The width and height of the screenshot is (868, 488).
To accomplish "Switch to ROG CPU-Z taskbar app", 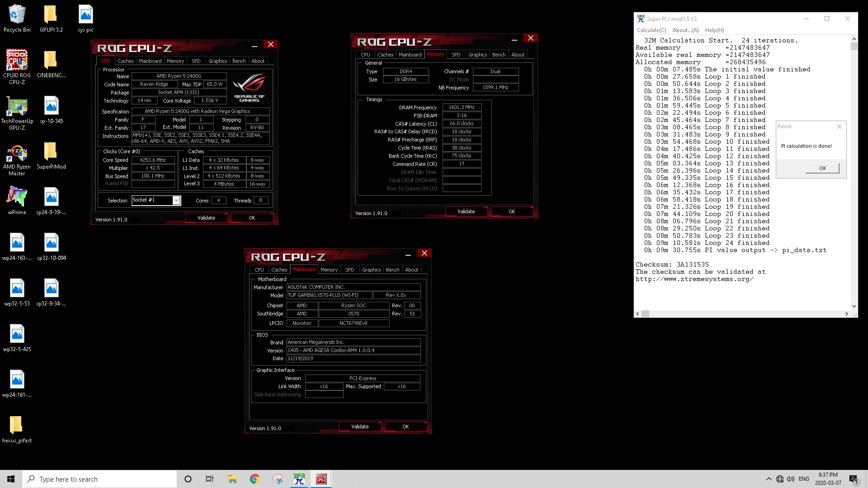I will pos(321,479).
